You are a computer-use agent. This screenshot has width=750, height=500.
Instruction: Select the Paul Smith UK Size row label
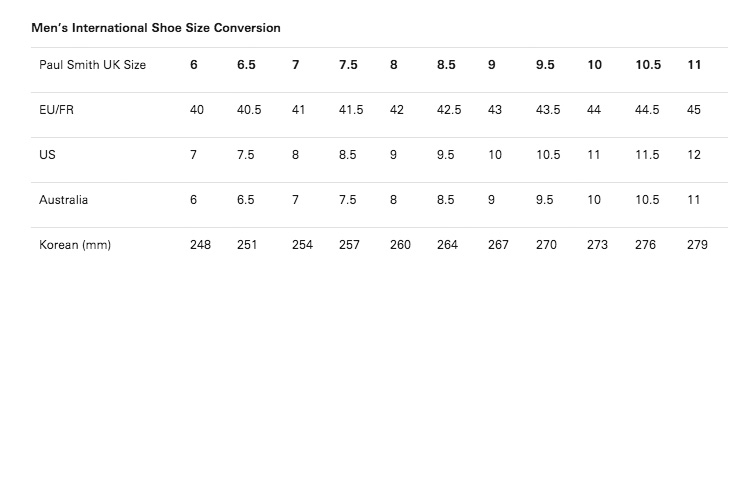92,65
